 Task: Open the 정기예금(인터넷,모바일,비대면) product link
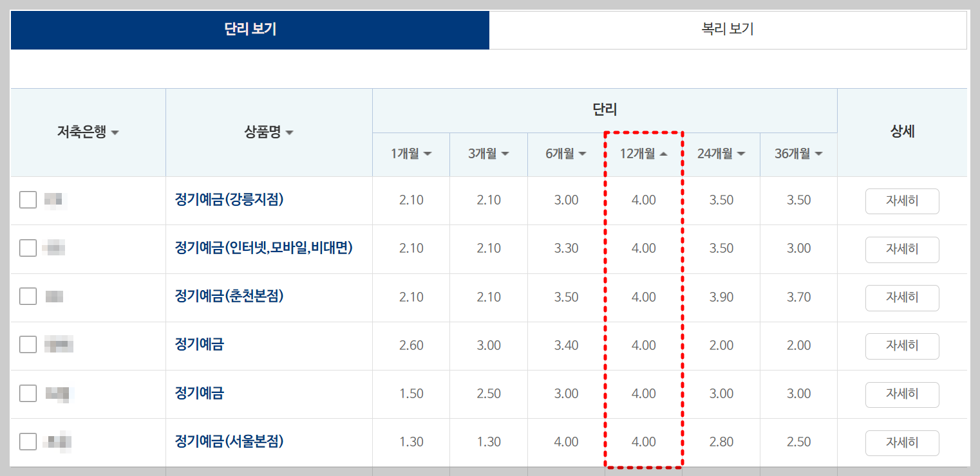(x=265, y=248)
